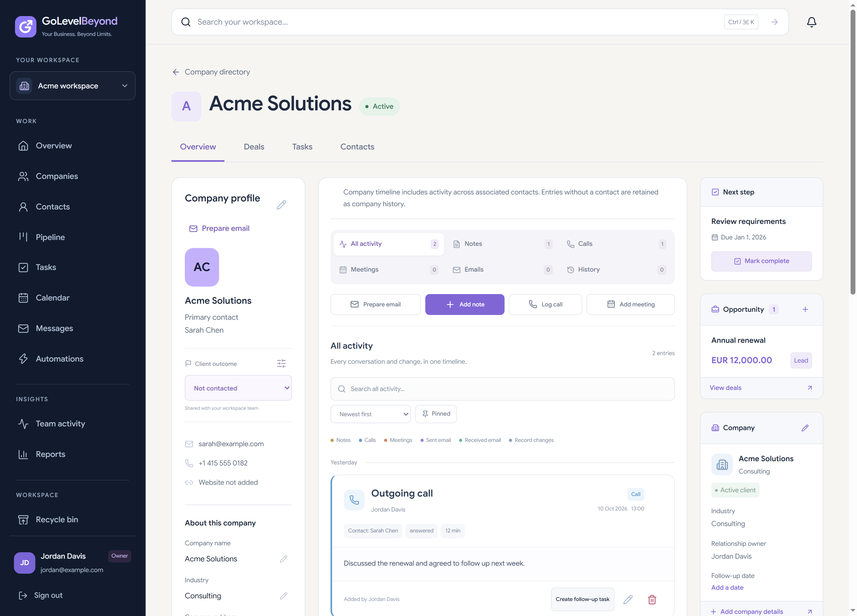Open the Newest first sort dropdown
The image size is (857, 616).
click(x=370, y=414)
